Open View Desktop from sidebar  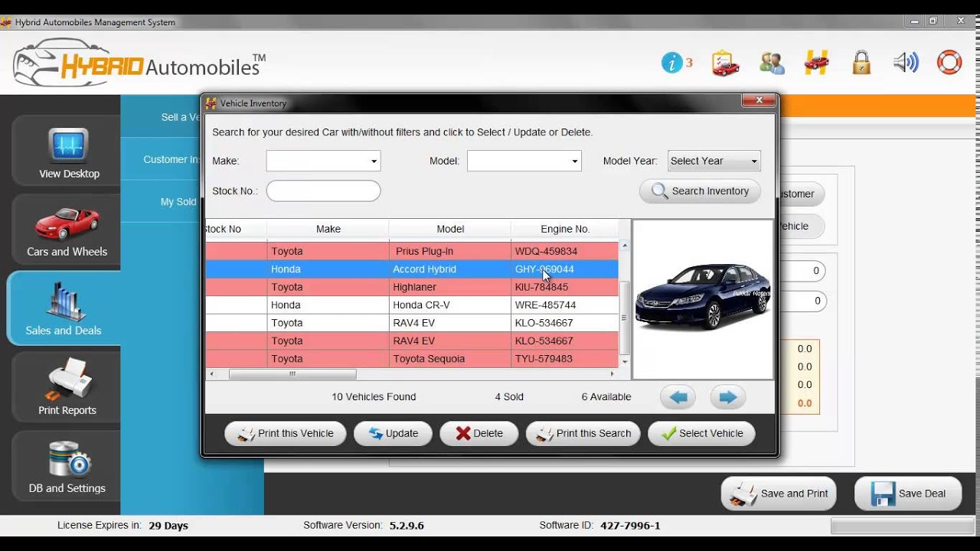point(67,152)
